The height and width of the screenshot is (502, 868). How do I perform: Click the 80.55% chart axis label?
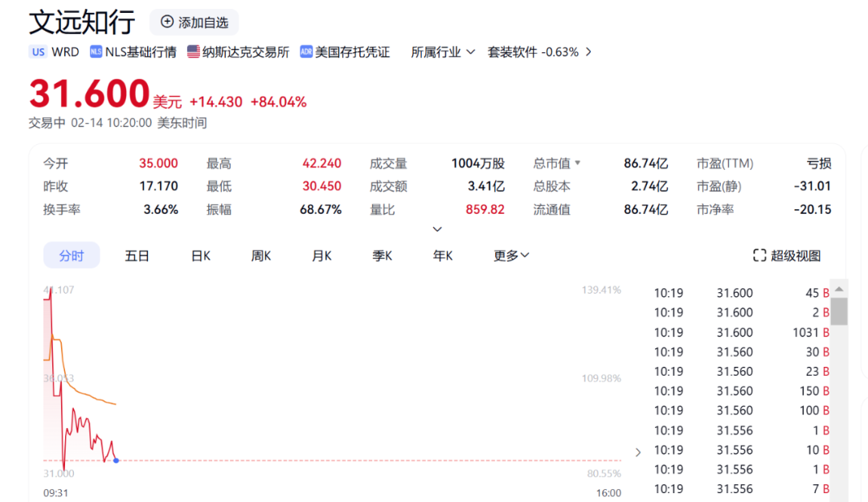tap(604, 474)
